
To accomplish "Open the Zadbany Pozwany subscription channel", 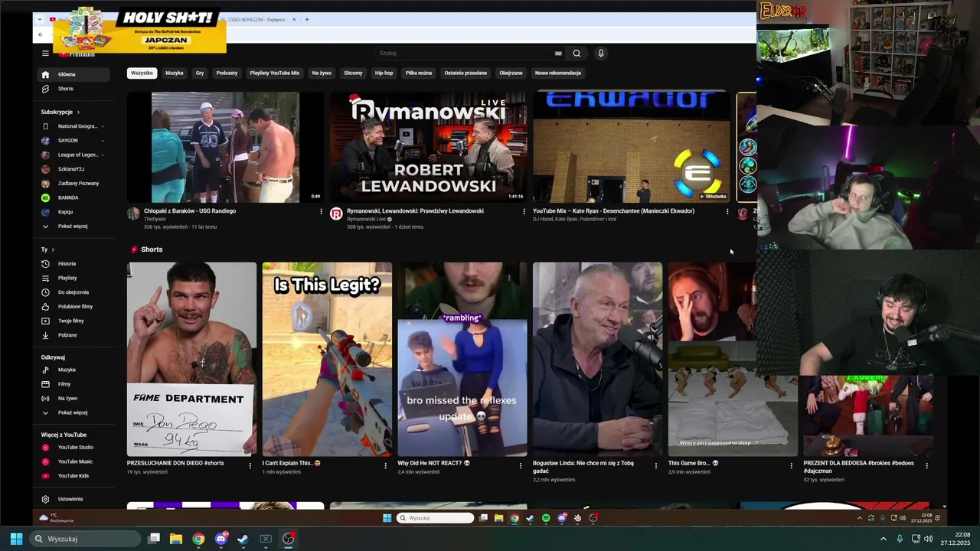I will click(74, 184).
